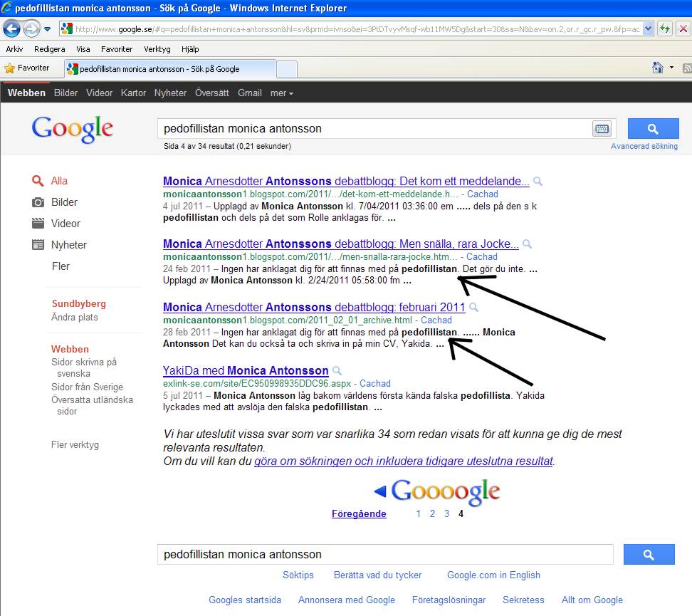The image size is (692, 616).
Task: Expand the address bar history dropdown
Action: [647, 29]
